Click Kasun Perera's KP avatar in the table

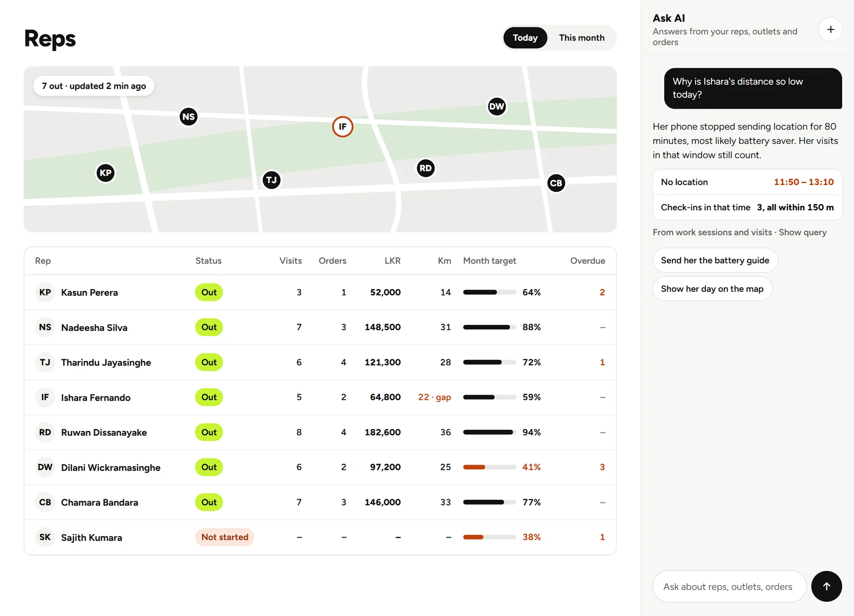coord(45,292)
